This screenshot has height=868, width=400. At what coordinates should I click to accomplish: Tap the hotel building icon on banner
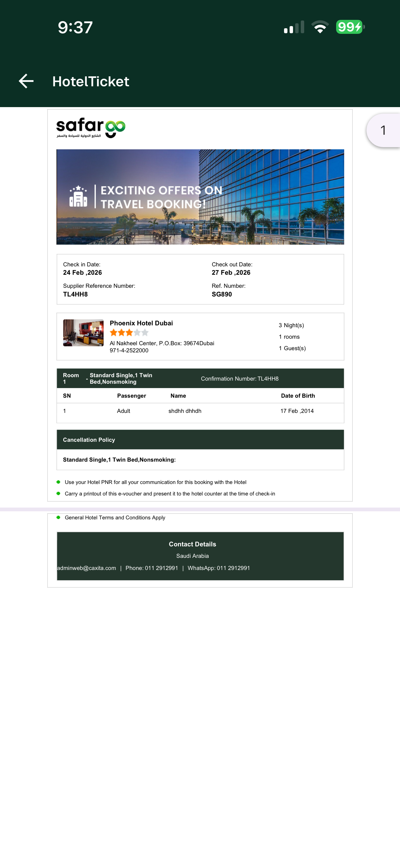pos(78,196)
